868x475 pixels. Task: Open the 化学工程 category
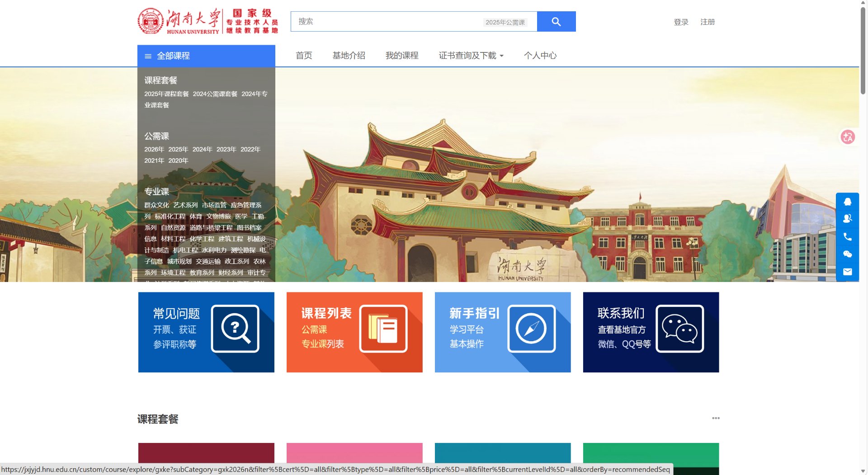(202, 239)
